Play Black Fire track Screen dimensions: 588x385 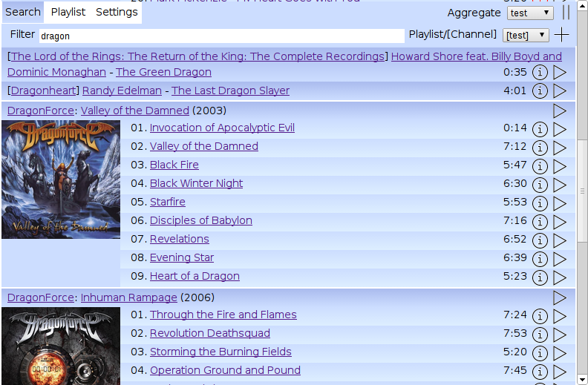(560, 166)
